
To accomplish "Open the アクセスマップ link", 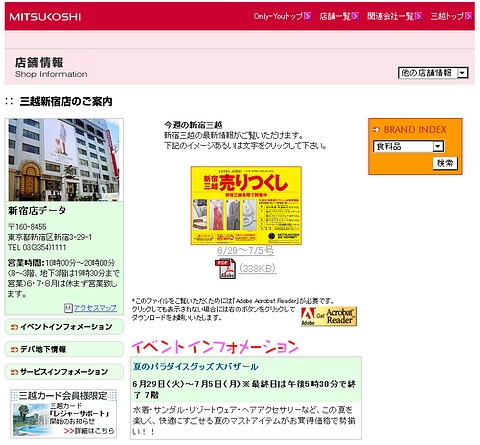I will coord(95,308).
